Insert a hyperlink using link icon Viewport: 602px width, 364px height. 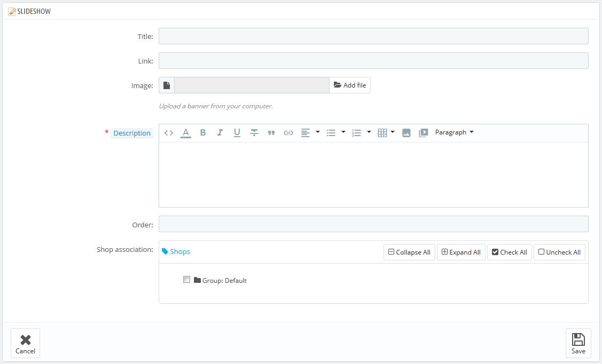coord(288,133)
